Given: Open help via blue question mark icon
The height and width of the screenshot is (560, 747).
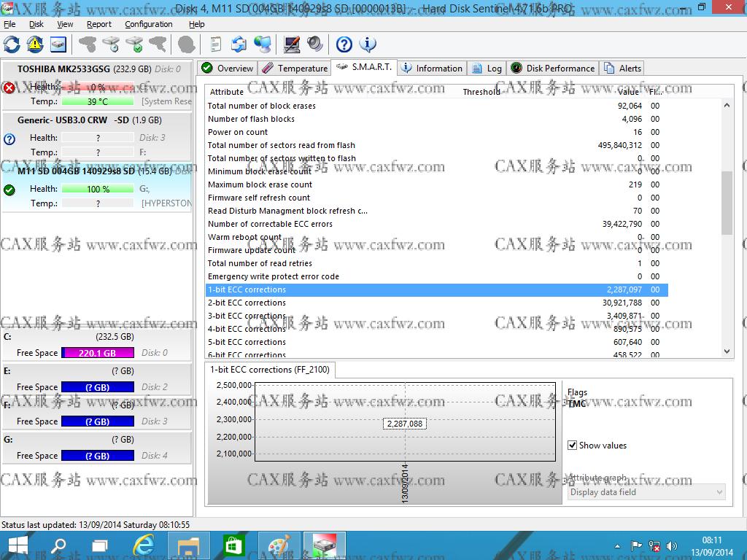Looking at the screenshot, I should tap(344, 44).
